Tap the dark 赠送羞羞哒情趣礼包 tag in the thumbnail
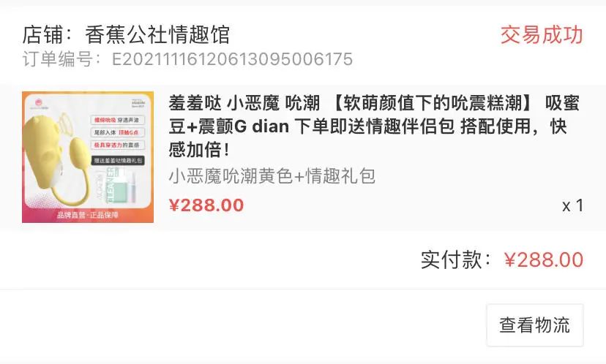Screen dimensions: 606x364 (119, 160)
